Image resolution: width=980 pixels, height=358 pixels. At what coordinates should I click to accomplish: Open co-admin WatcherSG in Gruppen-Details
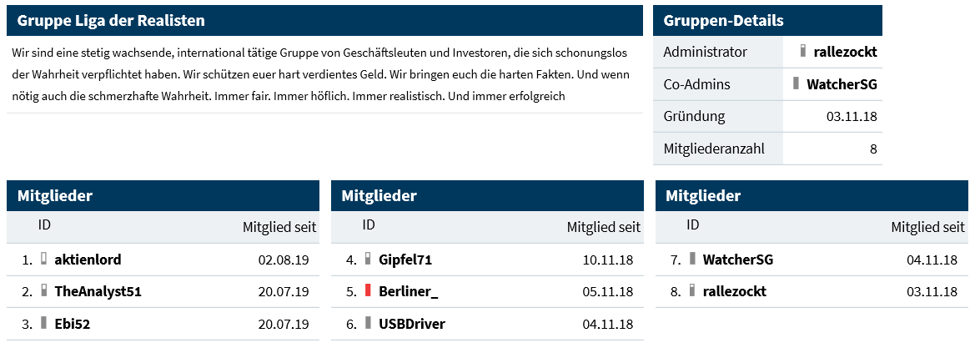(842, 84)
